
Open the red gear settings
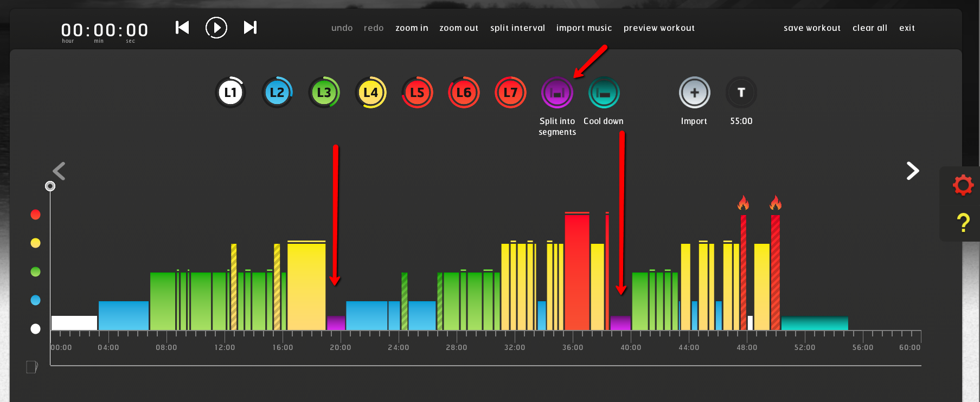[963, 185]
